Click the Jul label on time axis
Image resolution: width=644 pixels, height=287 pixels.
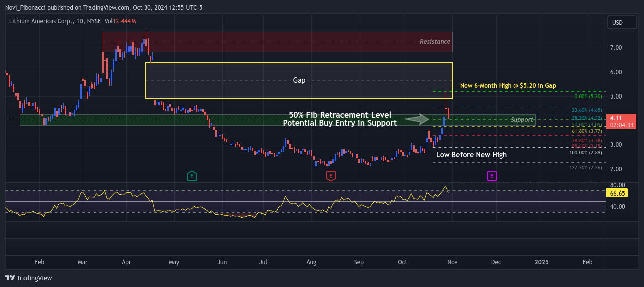[263, 262]
